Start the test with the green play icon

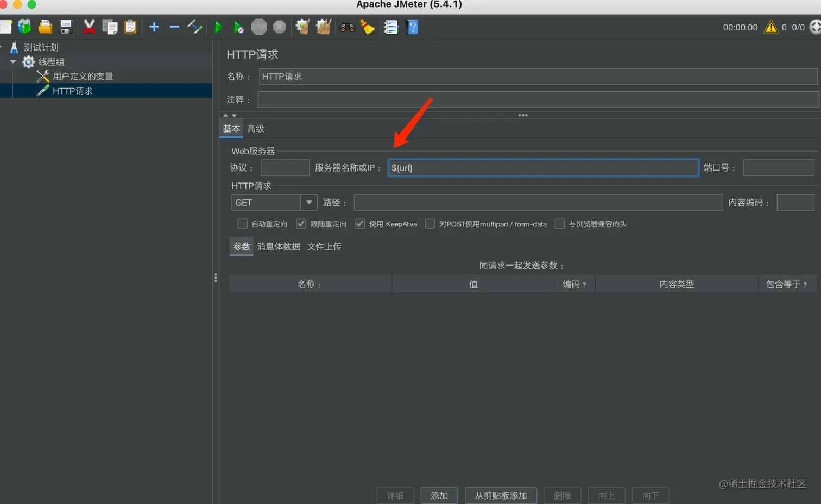[x=219, y=27]
